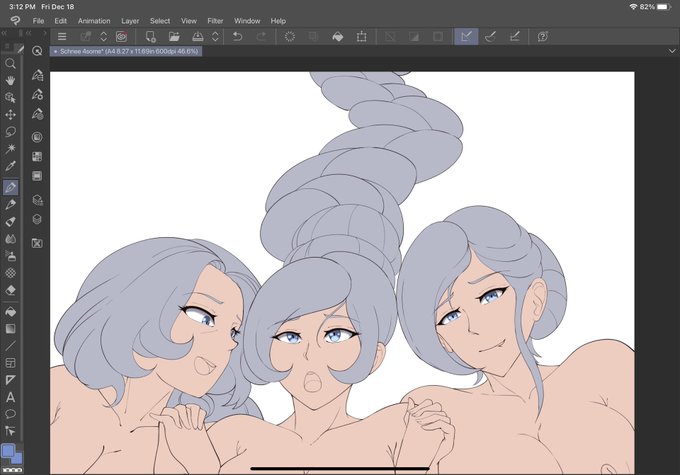Select the Decoration tool
The image size is (680, 475).
pyautogui.click(x=10, y=273)
